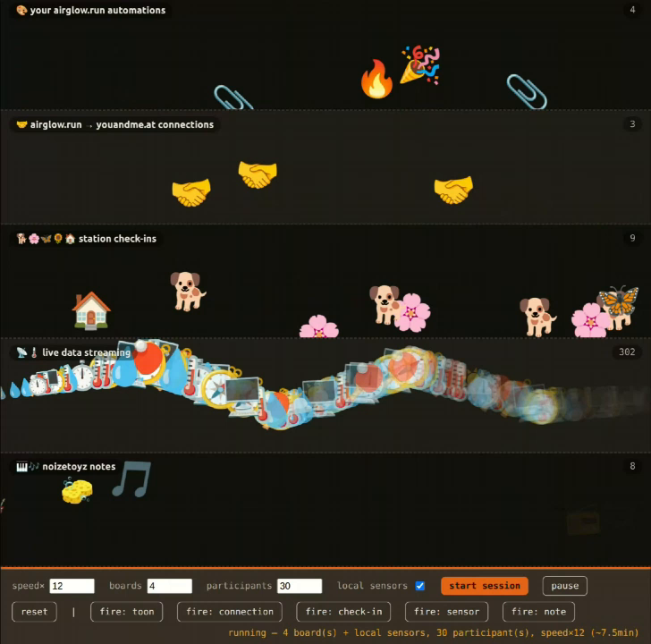Click the automations counter showing 4

[632, 10]
